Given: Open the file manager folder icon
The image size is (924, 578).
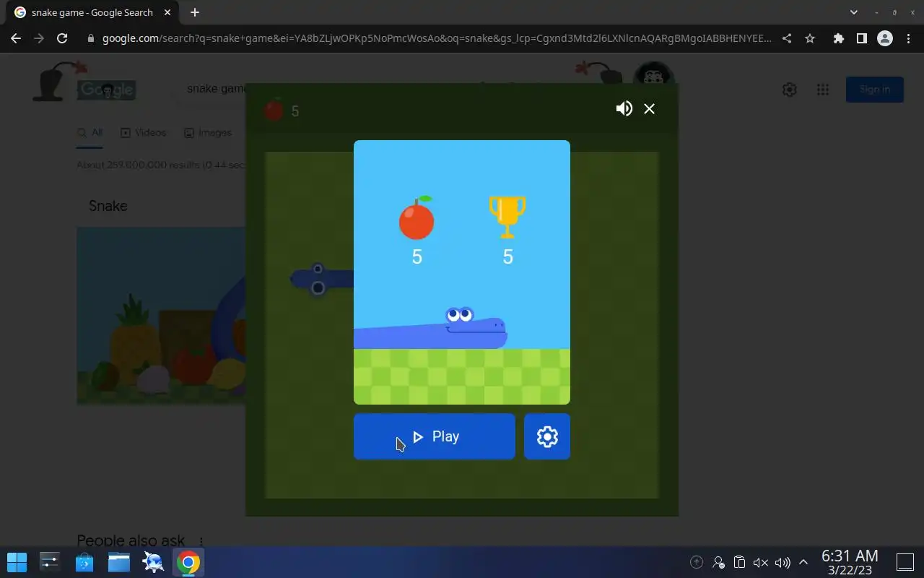Looking at the screenshot, I should pos(119,562).
